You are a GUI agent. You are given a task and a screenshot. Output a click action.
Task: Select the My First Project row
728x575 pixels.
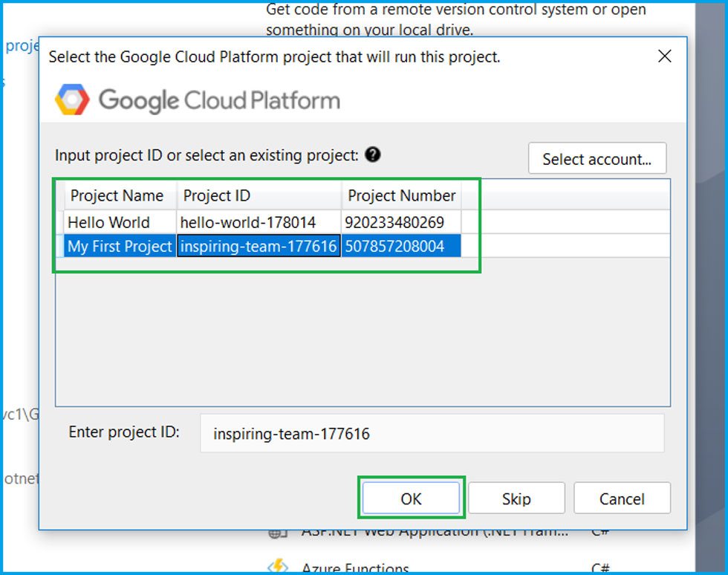coord(120,246)
